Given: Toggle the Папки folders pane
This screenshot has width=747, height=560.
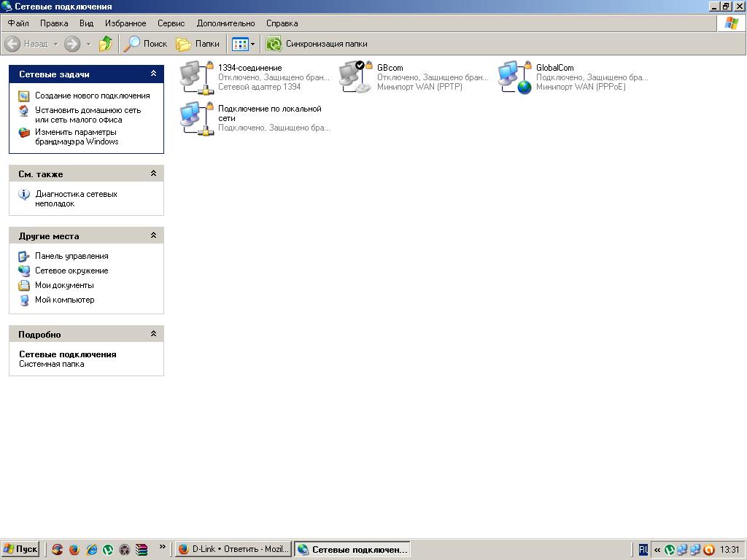Looking at the screenshot, I should [198, 44].
